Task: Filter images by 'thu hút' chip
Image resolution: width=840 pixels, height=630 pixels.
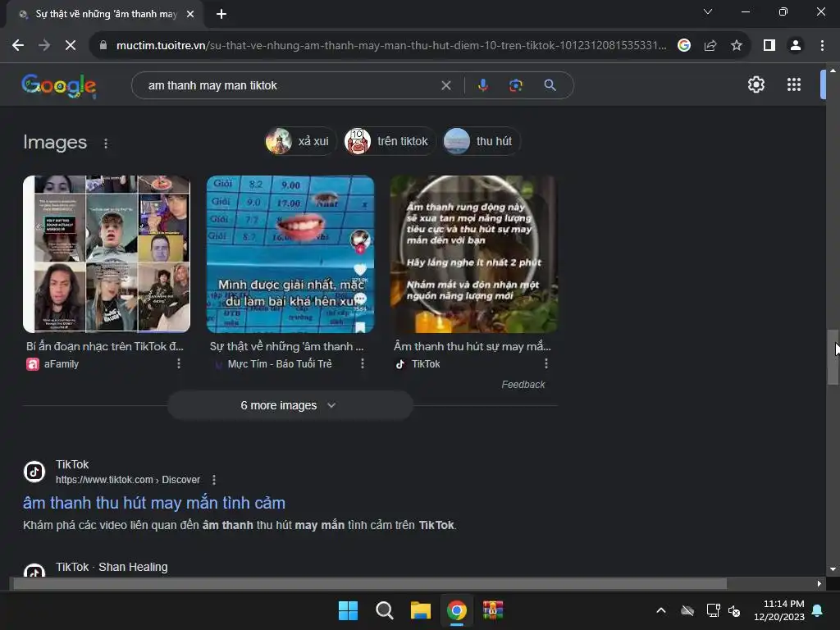Action: 481,141
